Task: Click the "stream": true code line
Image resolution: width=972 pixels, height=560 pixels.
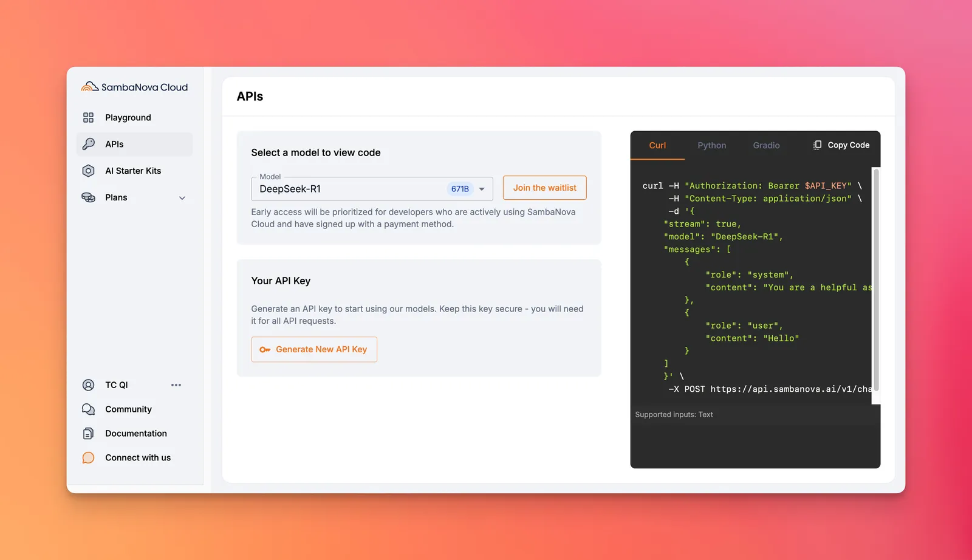Action: (x=702, y=224)
